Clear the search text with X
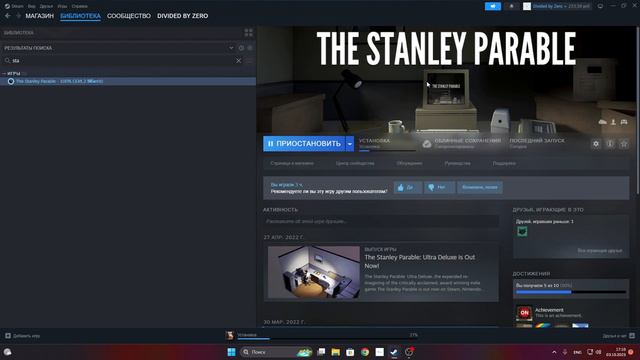 (238, 60)
